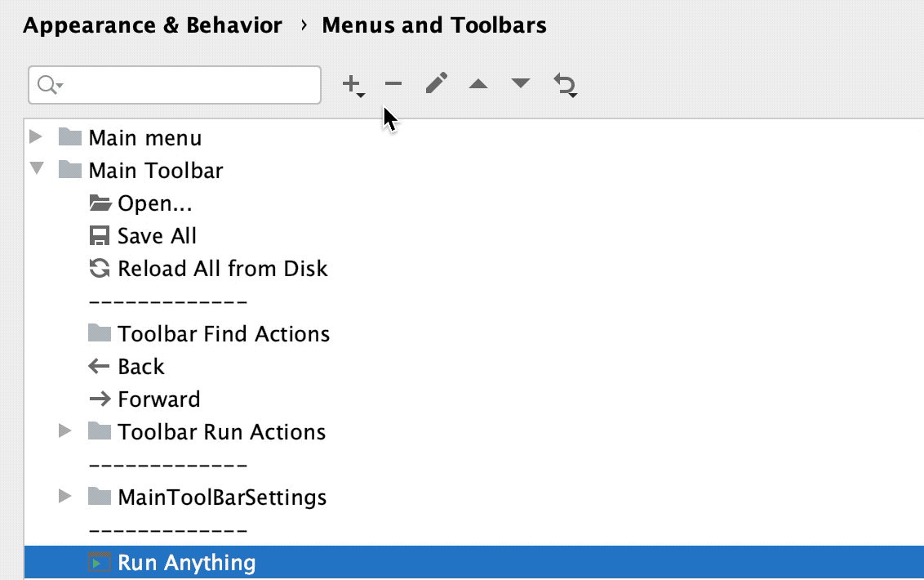The width and height of the screenshot is (924, 580).
Task: Click the Open folder icon
Action: [98, 203]
